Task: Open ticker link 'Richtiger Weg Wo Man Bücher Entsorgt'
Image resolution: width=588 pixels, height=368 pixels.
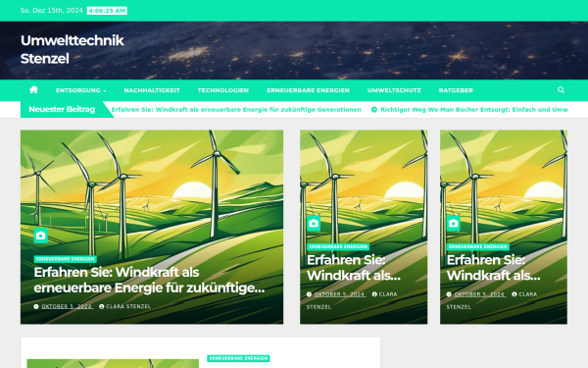Action: coord(474,110)
